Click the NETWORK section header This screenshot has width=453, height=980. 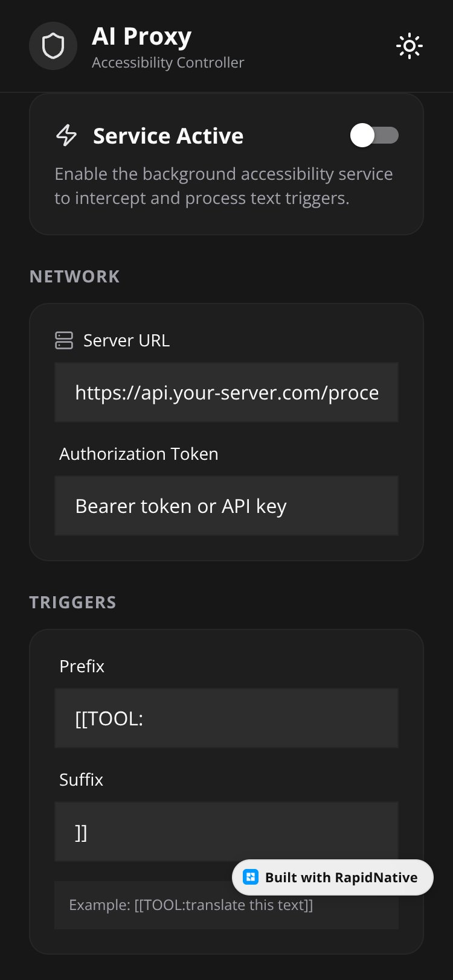tap(75, 276)
